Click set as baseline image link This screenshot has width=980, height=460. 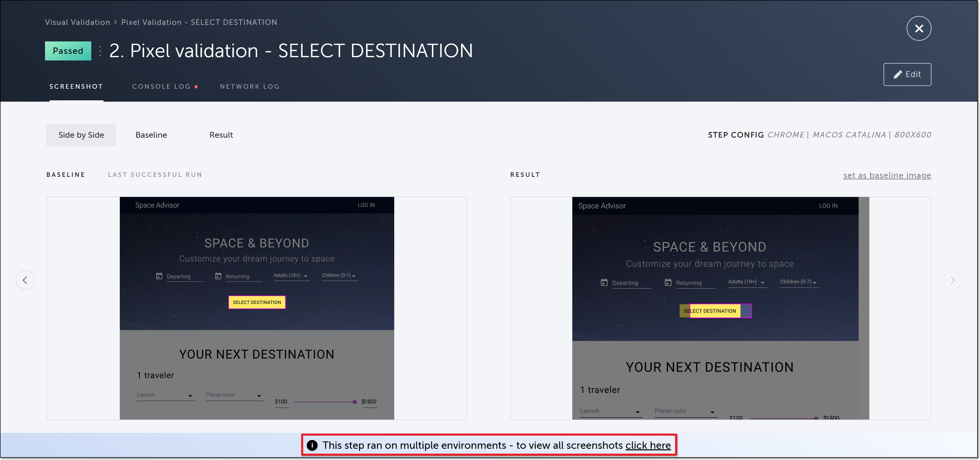[886, 175]
